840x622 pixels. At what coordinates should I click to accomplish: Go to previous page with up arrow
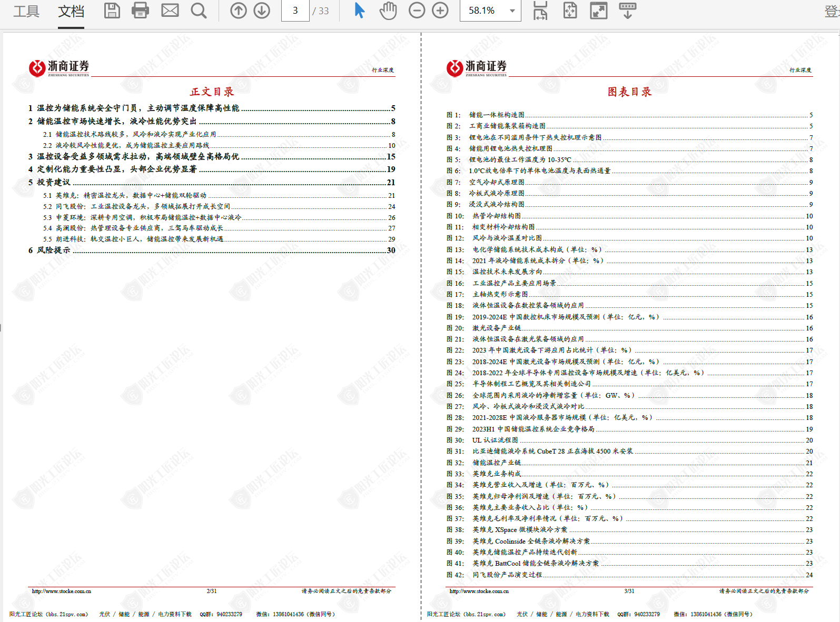pyautogui.click(x=238, y=11)
